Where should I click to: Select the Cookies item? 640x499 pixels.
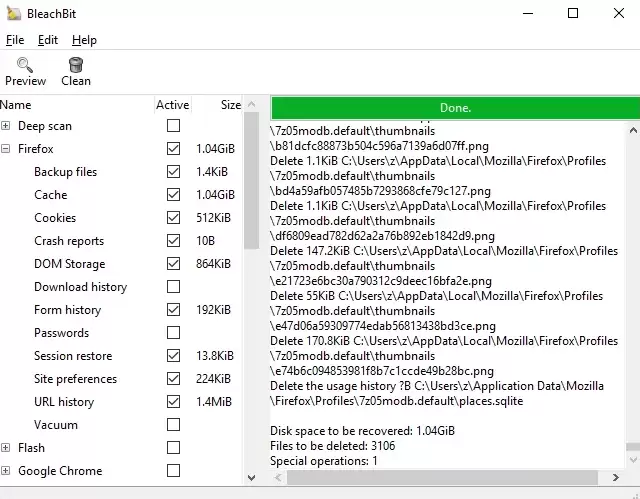pyautogui.click(x=55, y=218)
